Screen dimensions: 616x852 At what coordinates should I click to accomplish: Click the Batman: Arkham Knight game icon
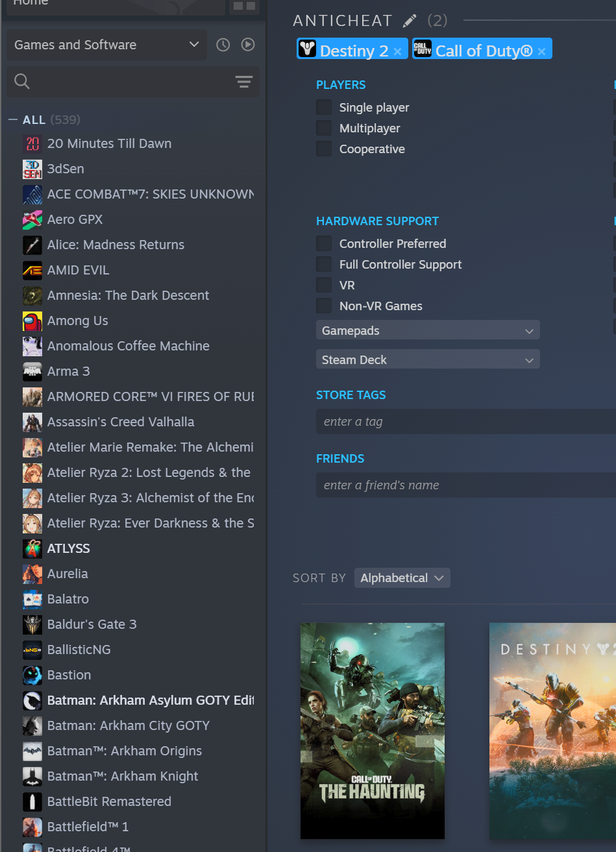pyautogui.click(x=32, y=776)
